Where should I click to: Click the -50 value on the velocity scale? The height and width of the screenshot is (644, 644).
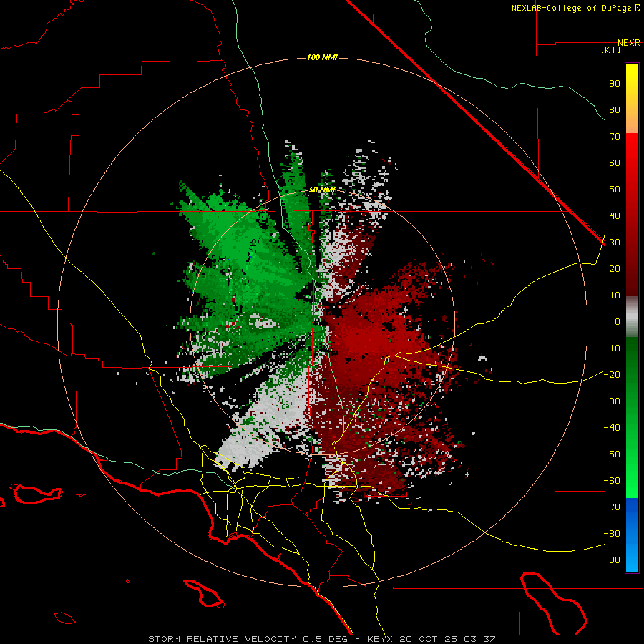[612, 454]
